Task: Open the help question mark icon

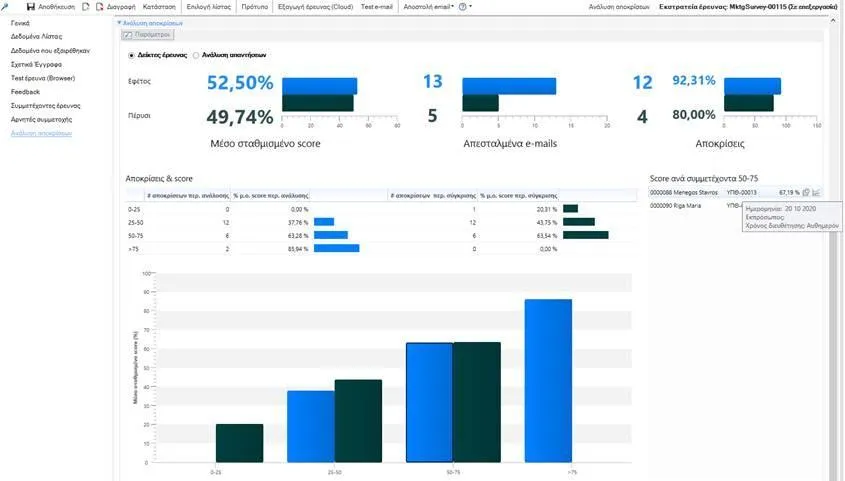Action: click(462, 7)
